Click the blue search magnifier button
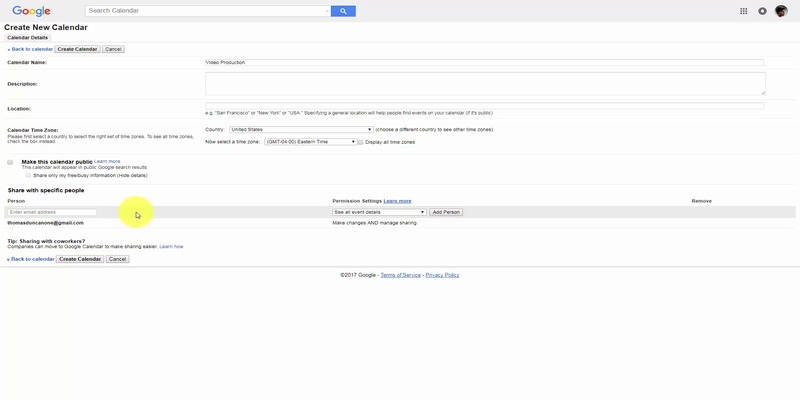800x400 pixels. click(342, 11)
